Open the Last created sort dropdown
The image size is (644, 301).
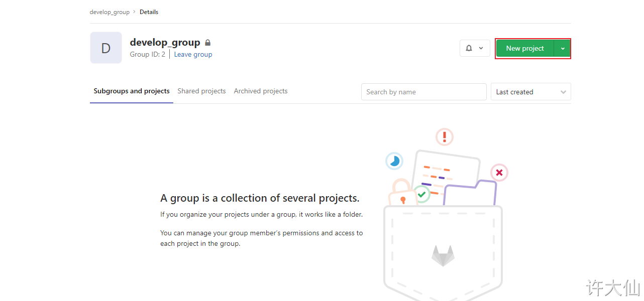pos(531,92)
